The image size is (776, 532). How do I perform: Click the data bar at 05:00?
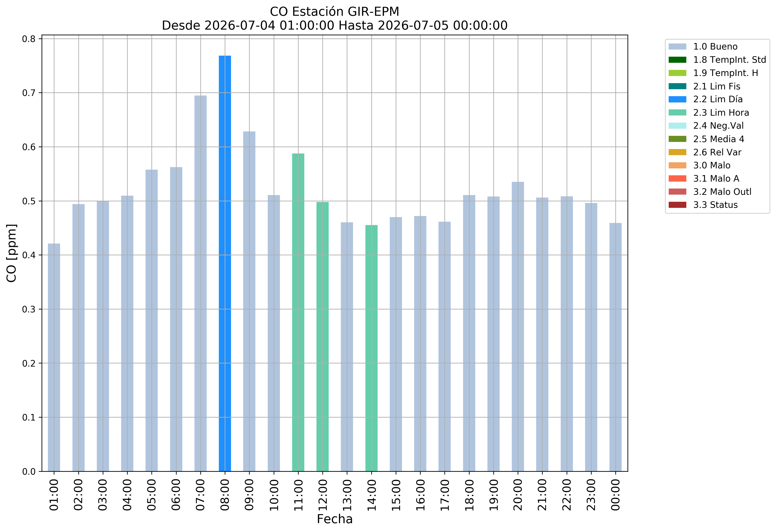pyautogui.click(x=152, y=320)
